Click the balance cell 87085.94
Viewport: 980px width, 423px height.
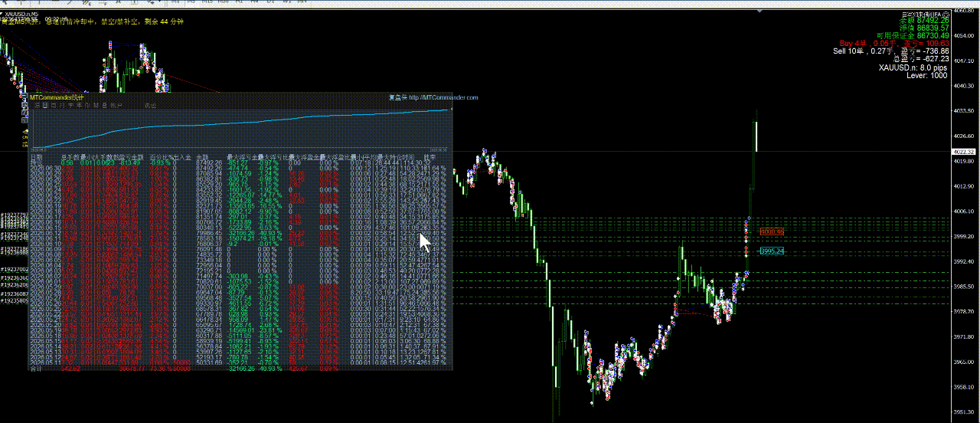tap(209, 173)
